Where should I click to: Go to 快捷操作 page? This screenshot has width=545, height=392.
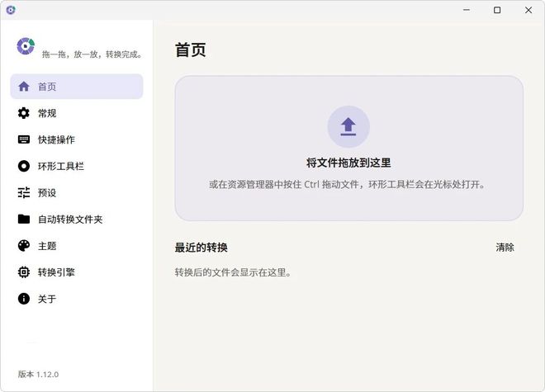click(77, 139)
